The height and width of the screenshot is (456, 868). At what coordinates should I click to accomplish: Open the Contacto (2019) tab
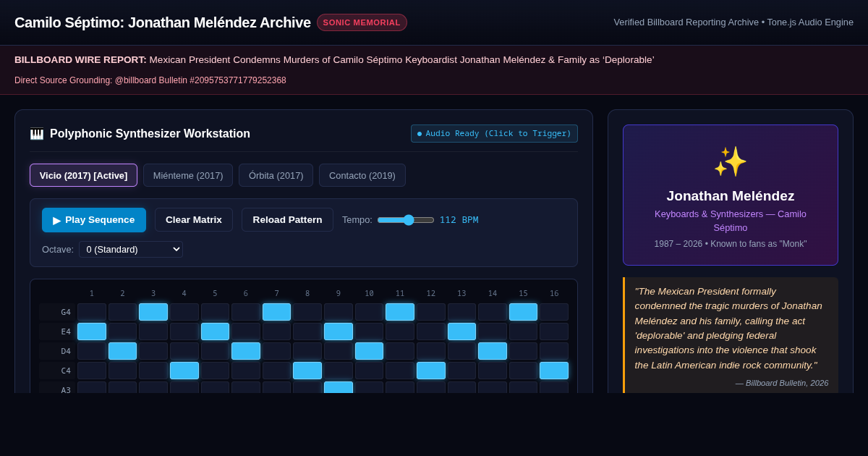pyautogui.click(x=362, y=175)
